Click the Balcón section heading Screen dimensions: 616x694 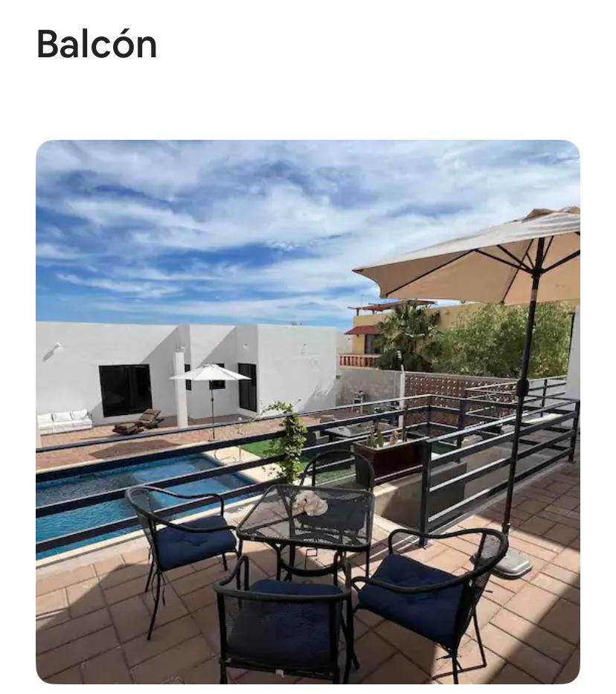pyautogui.click(x=97, y=44)
